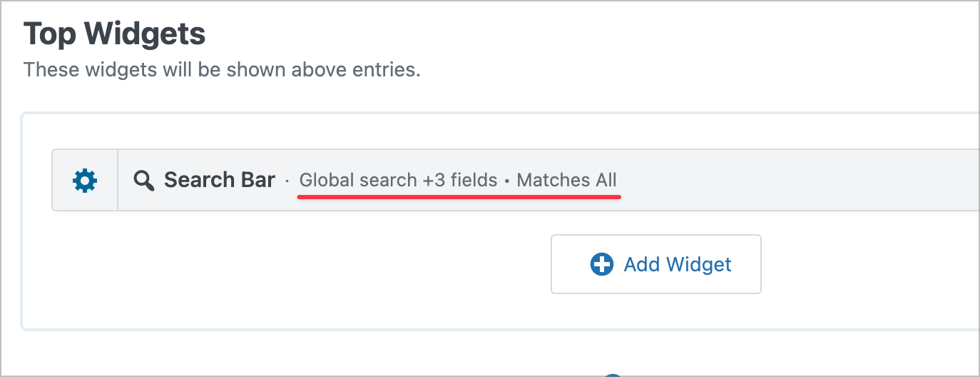Click the "Global search" summary text
Image resolution: width=980 pixels, height=377 pixels.
coord(358,180)
